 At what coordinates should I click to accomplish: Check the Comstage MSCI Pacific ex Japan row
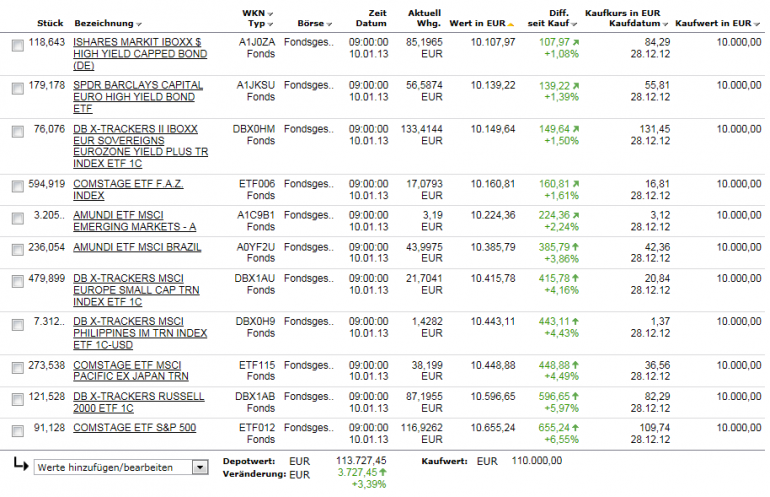coord(18,368)
